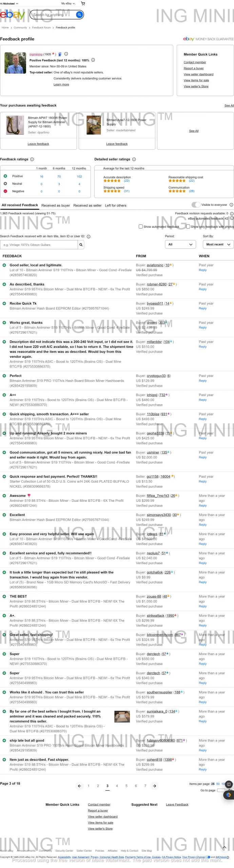The width and height of the screenshot is (234, 868).
Task: Click the Negative feedback red icon
Action: click(x=5, y=191)
